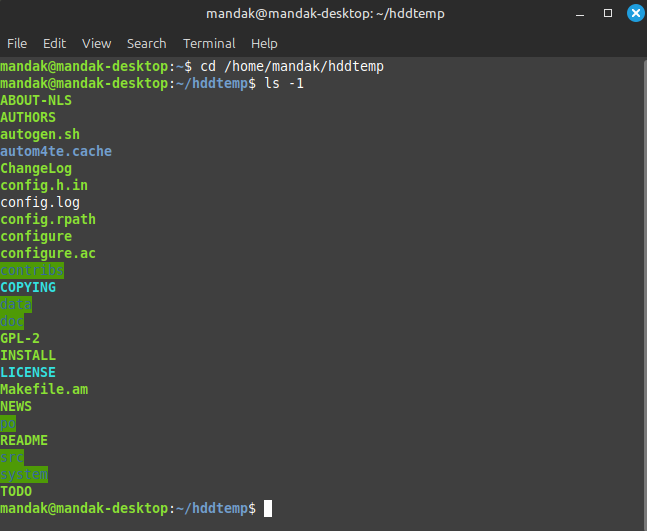Screen dimensions: 647x531
Task: Click the highlighted data directory
Action: (x=16, y=304)
